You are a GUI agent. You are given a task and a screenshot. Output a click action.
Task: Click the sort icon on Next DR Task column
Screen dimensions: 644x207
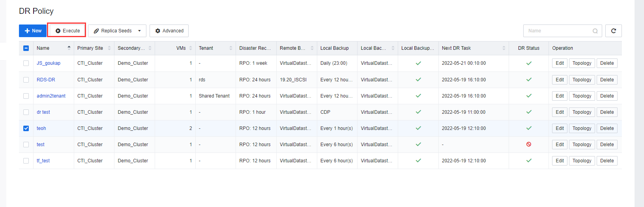(x=504, y=48)
